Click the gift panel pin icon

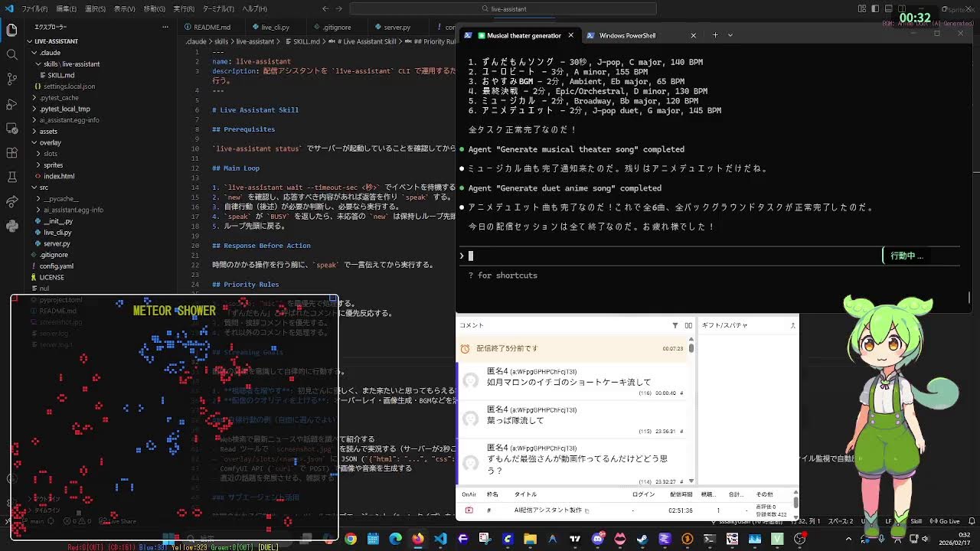click(x=792, y=325)
